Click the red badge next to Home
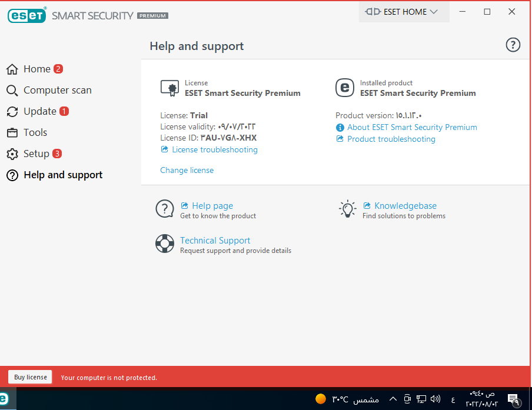Screen dimensions: 532x410 (x=58, y=69)
